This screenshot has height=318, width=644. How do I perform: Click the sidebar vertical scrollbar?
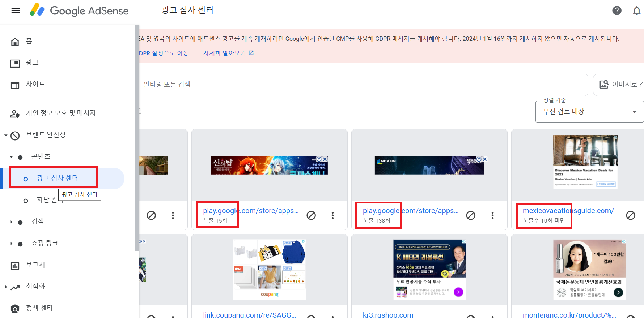point(137,137)
